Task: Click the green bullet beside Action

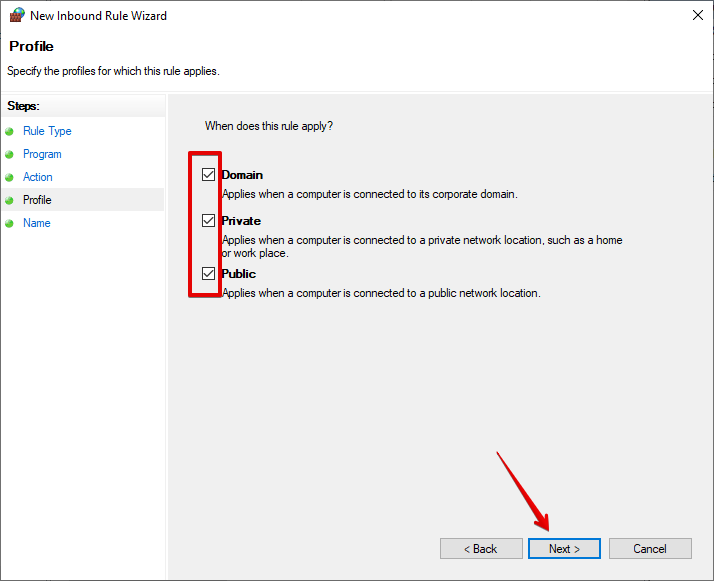Action: 10,177
